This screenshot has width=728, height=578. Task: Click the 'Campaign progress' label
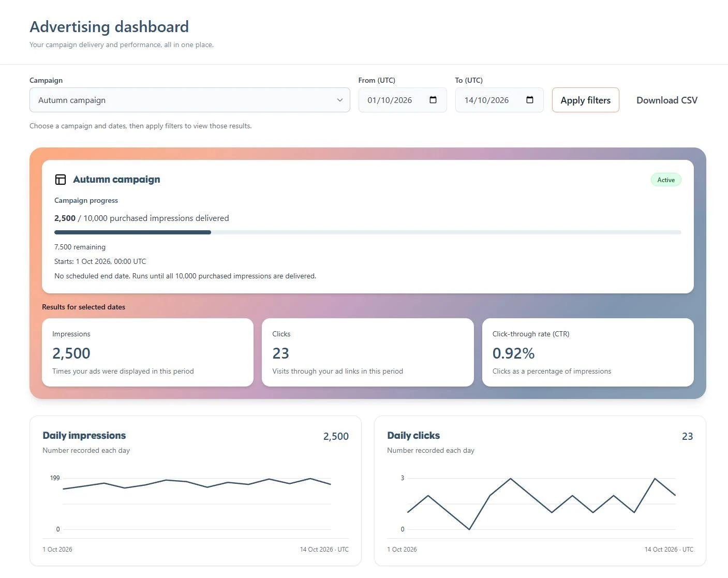86,200
